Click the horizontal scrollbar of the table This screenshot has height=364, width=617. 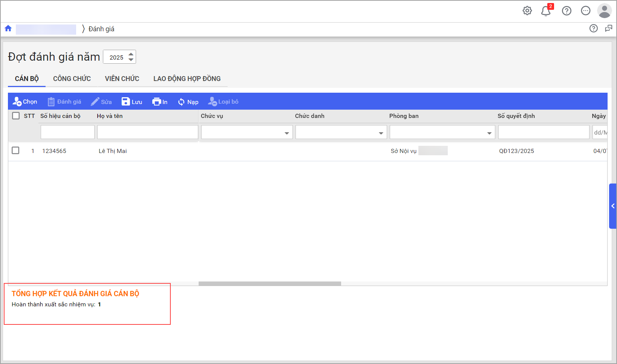click(269, 283)
